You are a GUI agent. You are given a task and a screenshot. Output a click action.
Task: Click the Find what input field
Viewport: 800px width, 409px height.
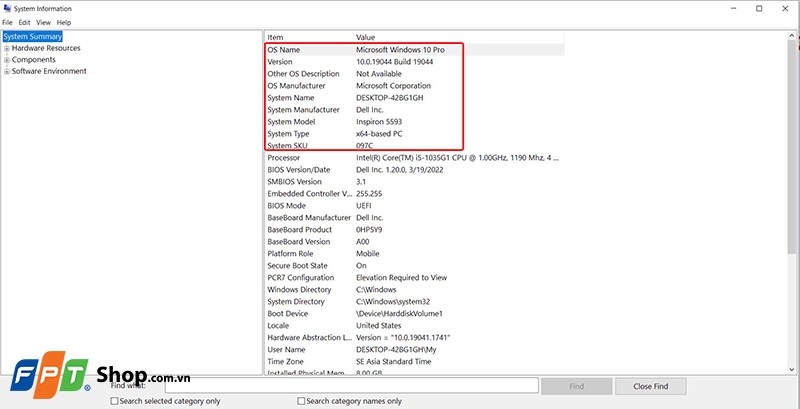point(352,386)
